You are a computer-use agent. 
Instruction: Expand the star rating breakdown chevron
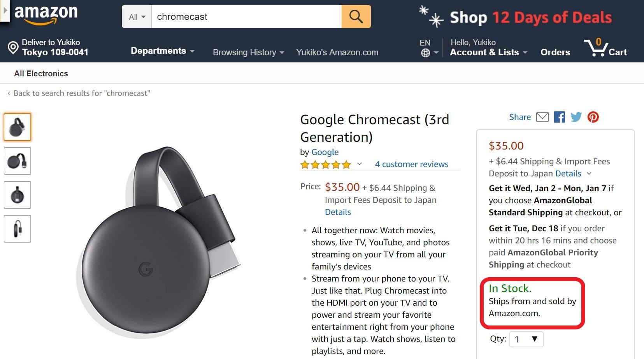(x=360, y=165)
